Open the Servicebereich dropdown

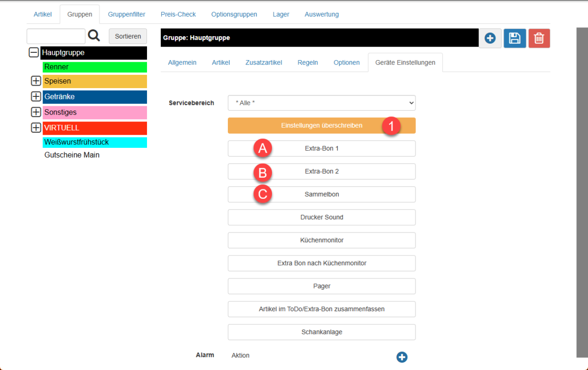point(321,103)
